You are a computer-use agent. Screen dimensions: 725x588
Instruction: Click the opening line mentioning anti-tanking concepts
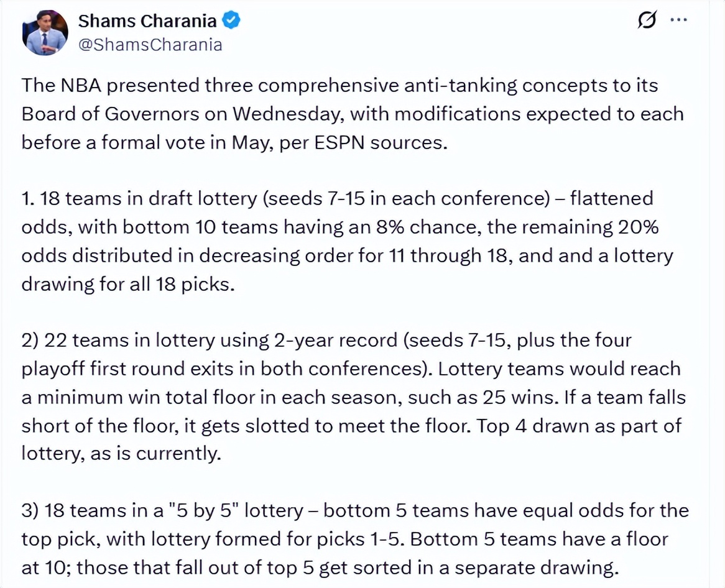tap(339, 86)
